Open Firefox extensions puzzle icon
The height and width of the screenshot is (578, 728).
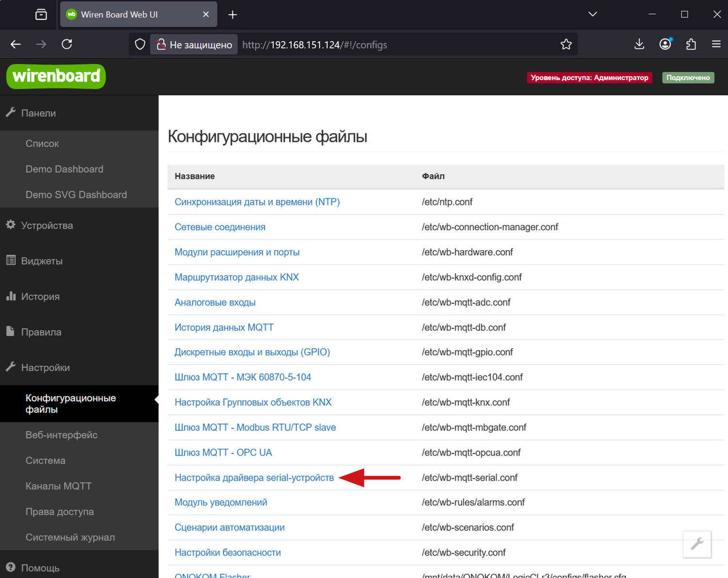[x=691, y=44]
